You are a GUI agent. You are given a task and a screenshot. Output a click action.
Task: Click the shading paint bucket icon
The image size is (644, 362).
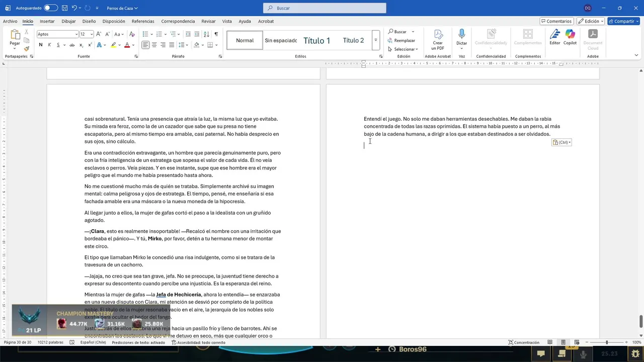(197, 45)
